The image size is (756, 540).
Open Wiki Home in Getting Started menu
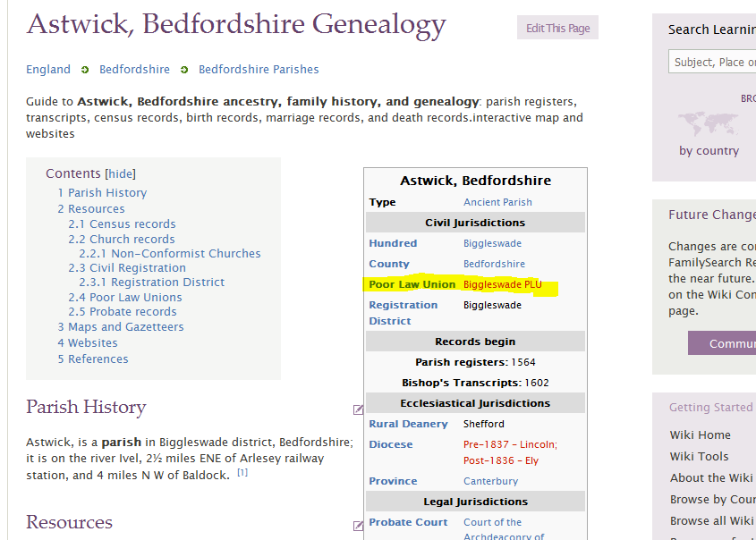pyautogui.click(x=700, y=435)
